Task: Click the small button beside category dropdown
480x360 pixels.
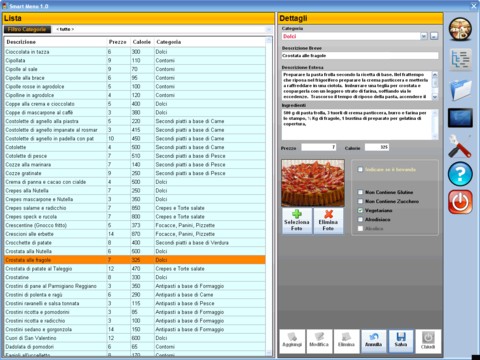Action: (434, 36)
